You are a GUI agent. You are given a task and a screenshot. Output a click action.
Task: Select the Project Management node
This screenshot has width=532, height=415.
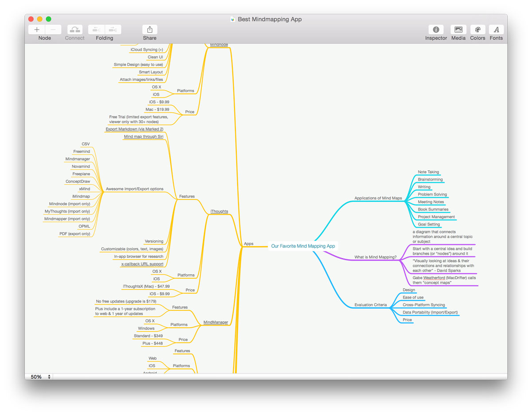click(x=436, y=217)
